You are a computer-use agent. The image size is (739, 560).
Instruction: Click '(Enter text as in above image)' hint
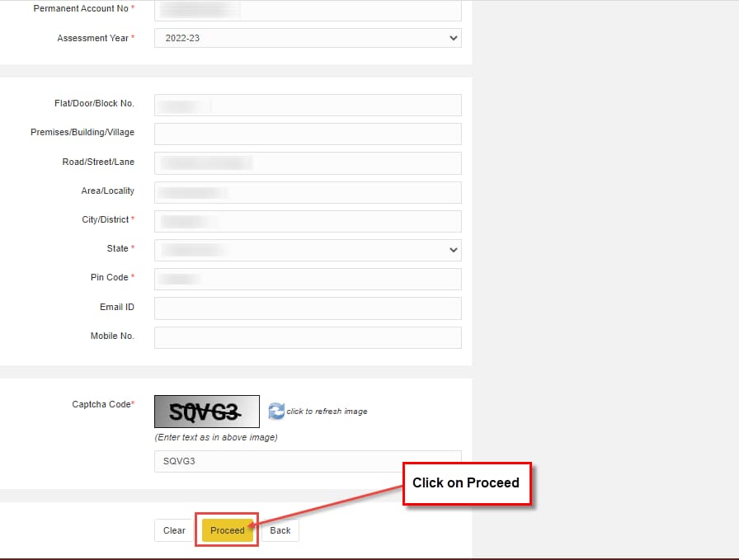pyautogui.click(x=216, y=437)
